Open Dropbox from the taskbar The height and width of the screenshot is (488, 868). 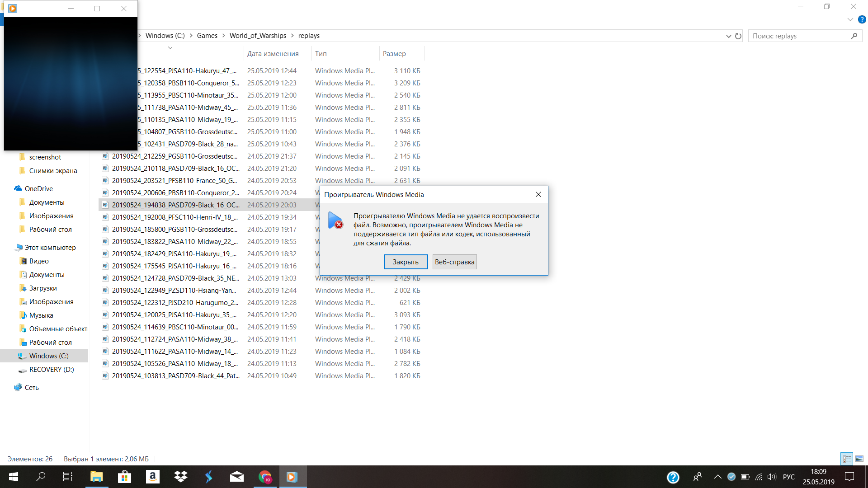(181, 477)
